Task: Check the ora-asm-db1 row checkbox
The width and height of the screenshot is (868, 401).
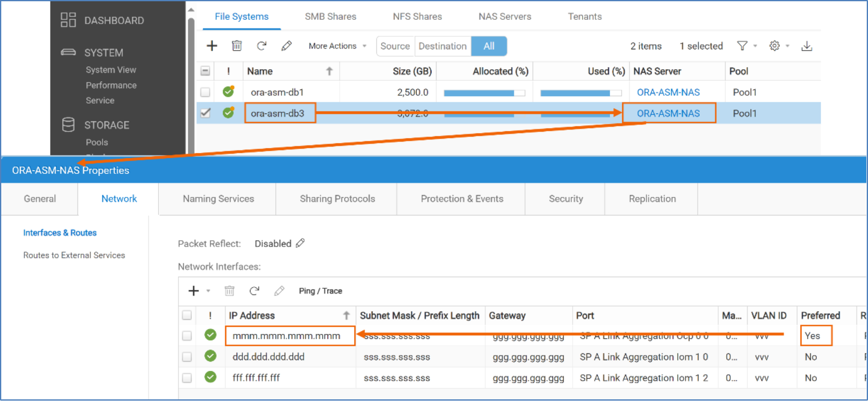Action: pyautogui.click(x=205, y=92)
